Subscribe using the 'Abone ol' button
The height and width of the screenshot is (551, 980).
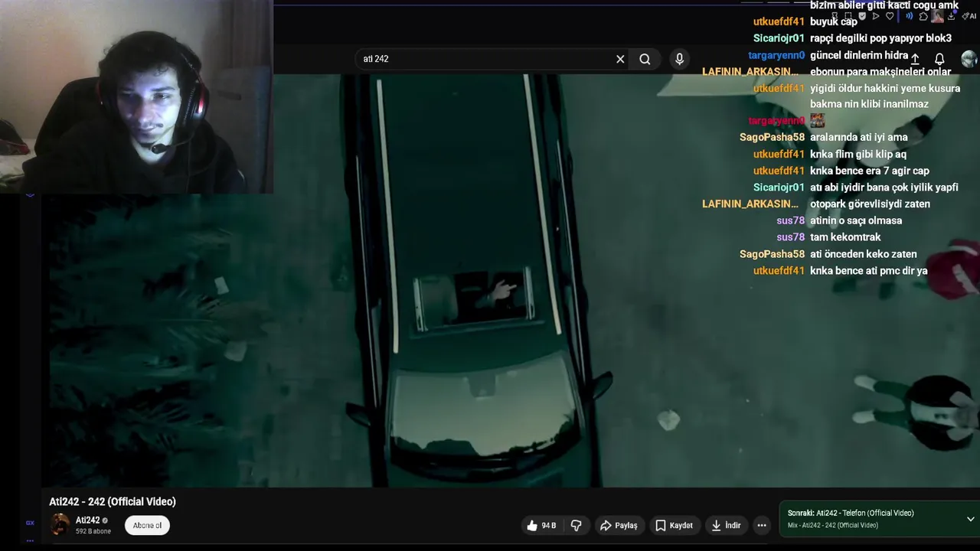(x=147, y=525)
